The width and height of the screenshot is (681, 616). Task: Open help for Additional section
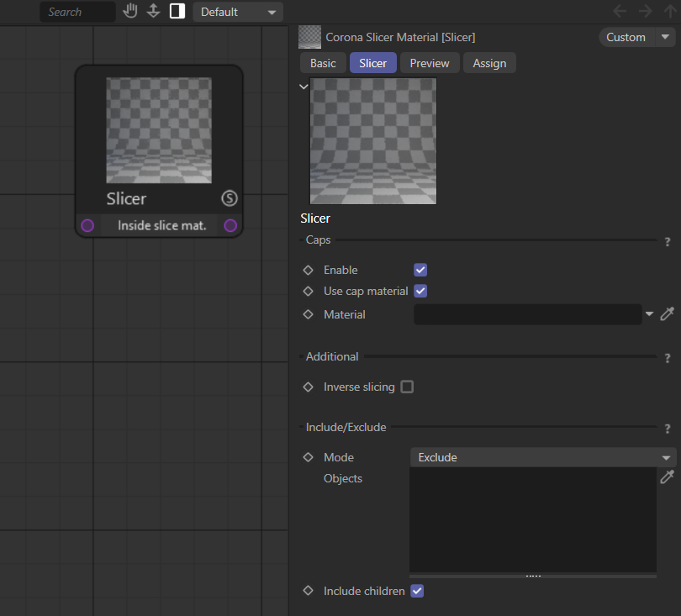[x=668, y=359]
